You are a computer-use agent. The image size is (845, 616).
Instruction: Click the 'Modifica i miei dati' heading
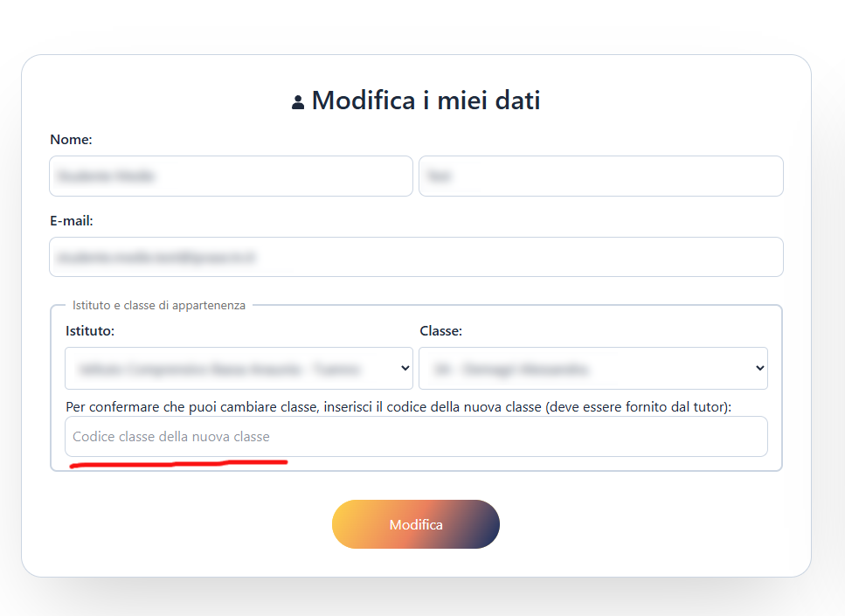click(x=426, y=100)
